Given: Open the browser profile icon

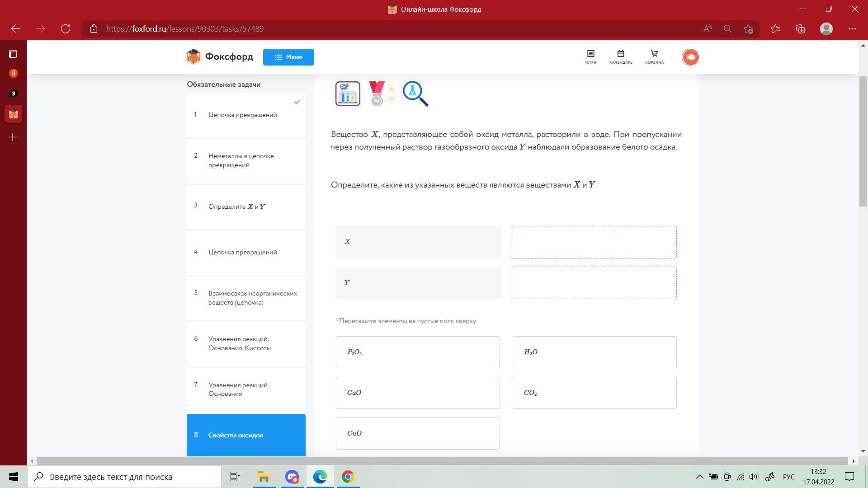Looking at the screenshot, I should coord(826,29).
